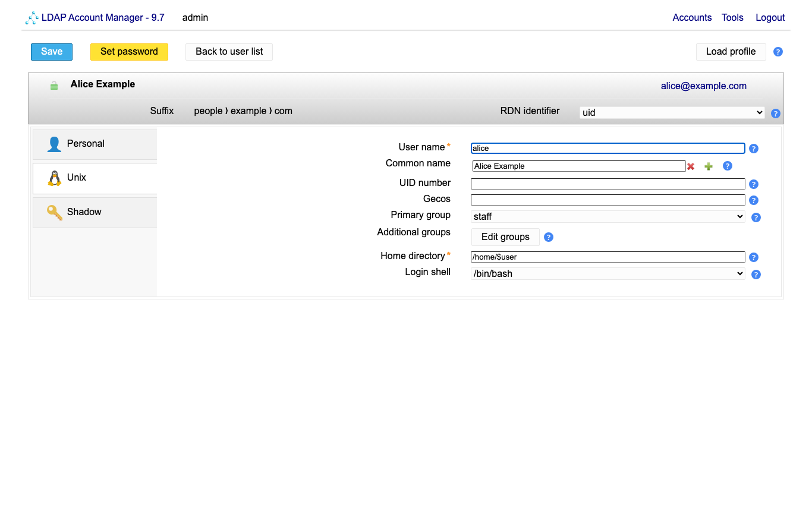Open the Login shell dropdown
This screenshot has width=812, height=511.
(608, 274)
